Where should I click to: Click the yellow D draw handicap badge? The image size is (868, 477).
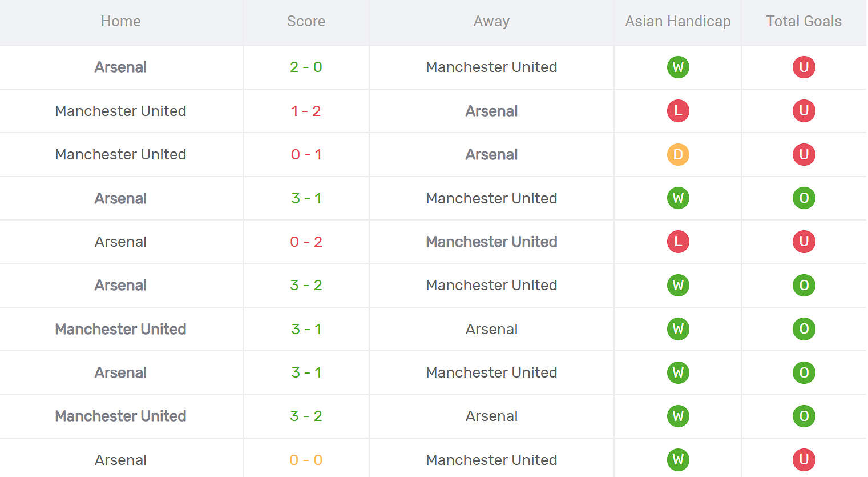point(678,155)
